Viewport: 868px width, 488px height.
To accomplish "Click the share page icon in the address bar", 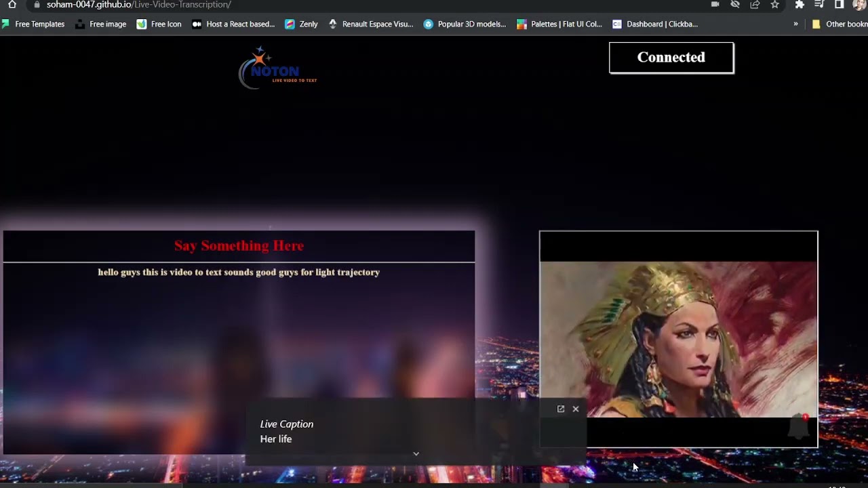I will click(x=755, y=4).
